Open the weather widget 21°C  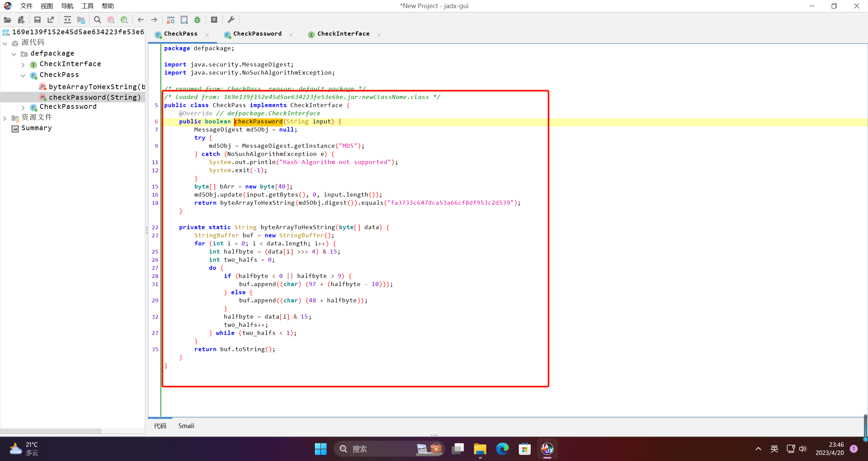click(x=24, y=449)
